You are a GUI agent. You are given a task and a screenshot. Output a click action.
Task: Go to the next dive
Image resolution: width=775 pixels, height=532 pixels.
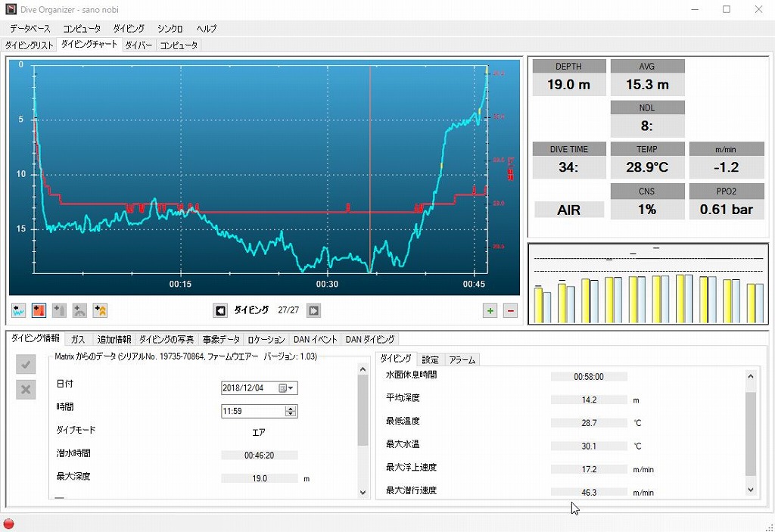[x=313, y=310]
